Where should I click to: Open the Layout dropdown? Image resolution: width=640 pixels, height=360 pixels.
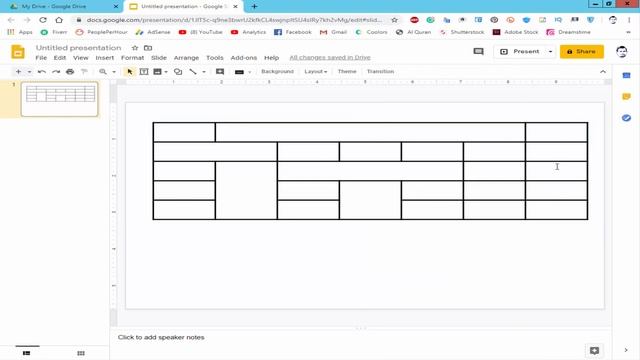point(316,71)
